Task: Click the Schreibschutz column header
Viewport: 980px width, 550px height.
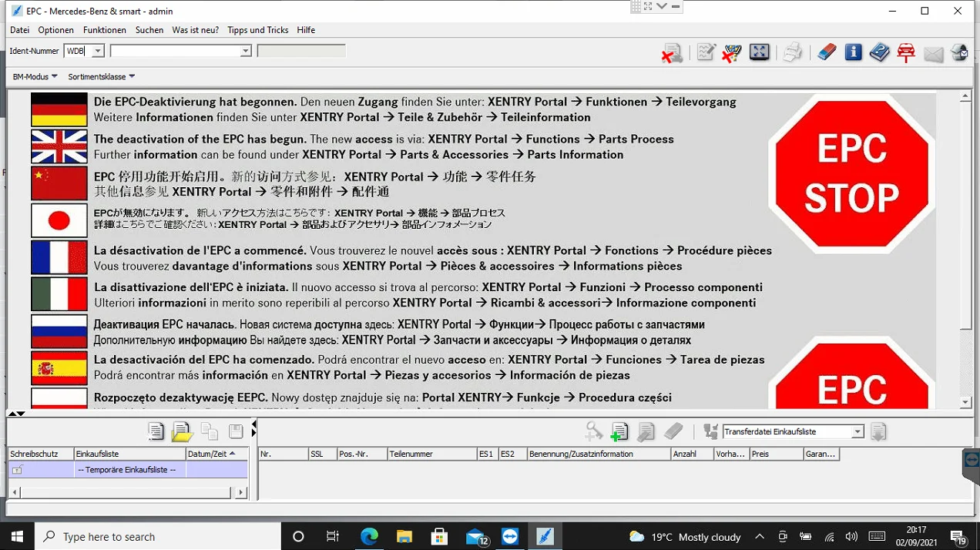Action: coord(41,454)
